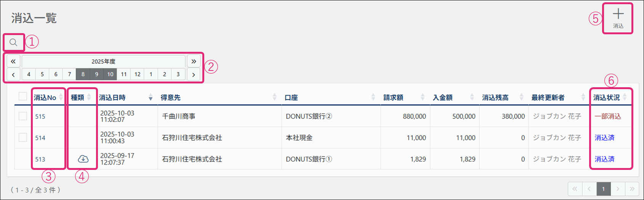The width and height of the screenshot is (644, 200).
Task: Open the 一部消込 status link
Action: [x=608, y=117]
